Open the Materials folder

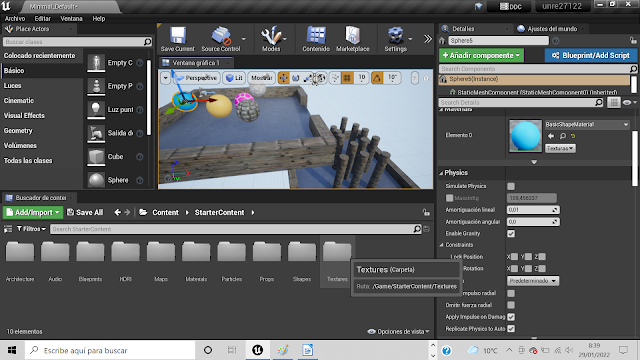[196, 260]
